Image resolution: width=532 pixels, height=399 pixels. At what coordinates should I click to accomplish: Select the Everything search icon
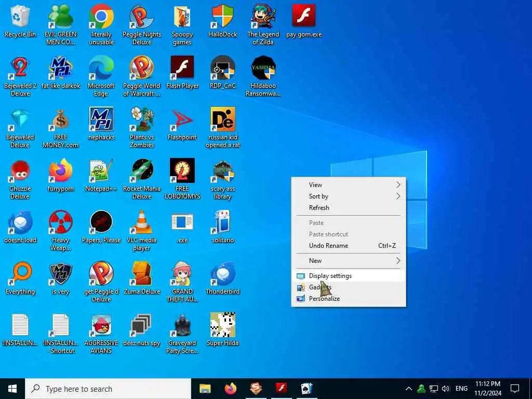tap(20, 279)
